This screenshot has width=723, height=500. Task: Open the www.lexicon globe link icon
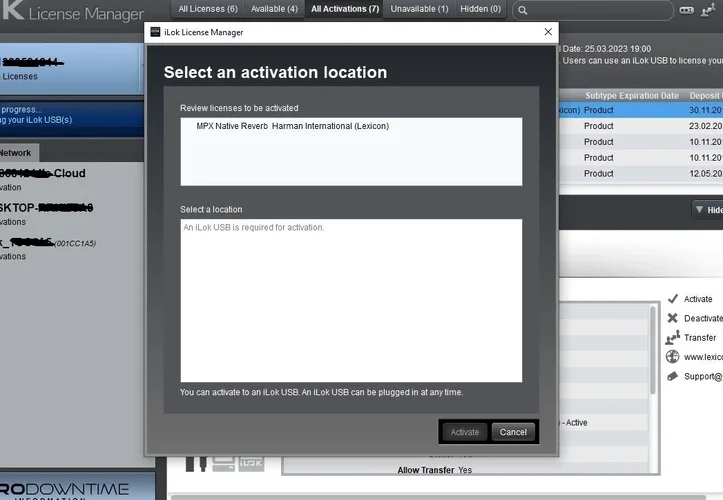[x=673, y=357]
